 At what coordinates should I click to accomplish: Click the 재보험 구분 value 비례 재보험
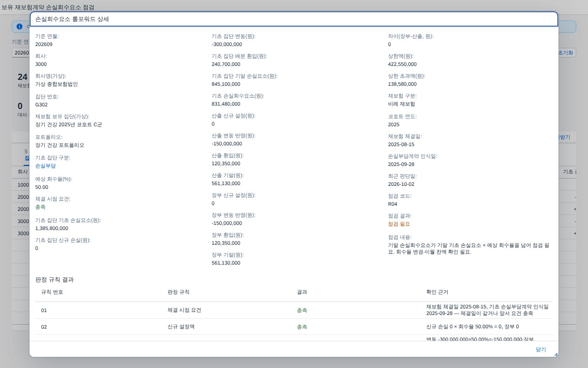coord(402,104)
